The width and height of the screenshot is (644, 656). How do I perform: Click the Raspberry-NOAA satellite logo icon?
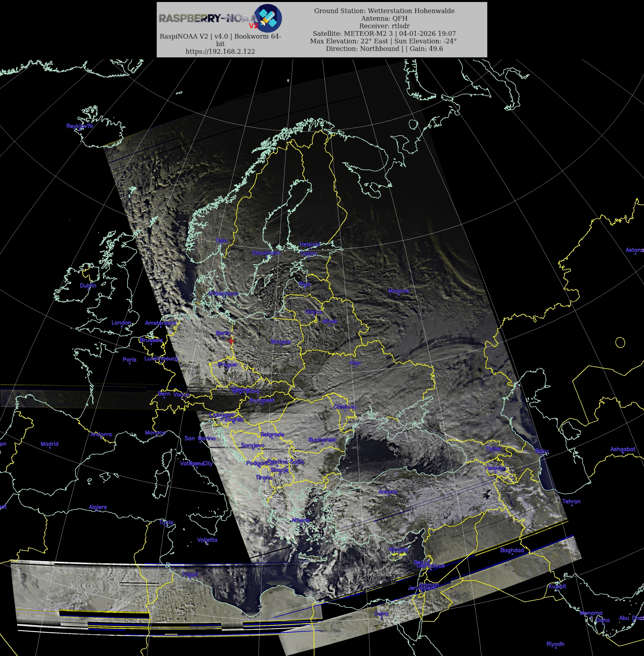[x=268, y=18]
